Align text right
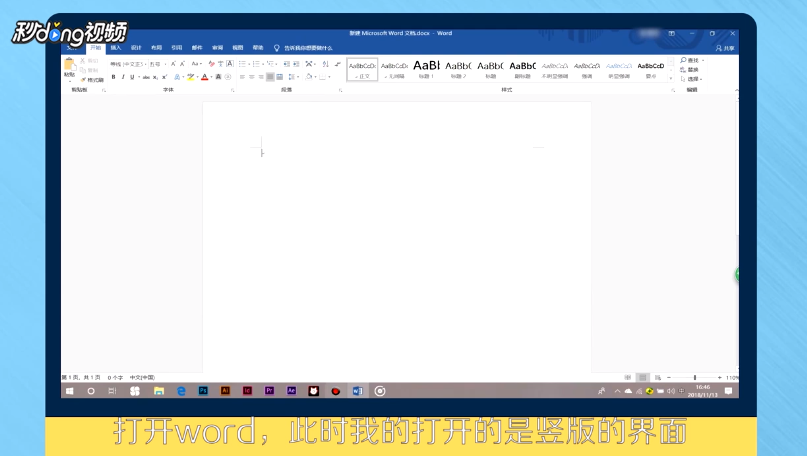Viewport: 807px width, 456px height. point(261,77)
